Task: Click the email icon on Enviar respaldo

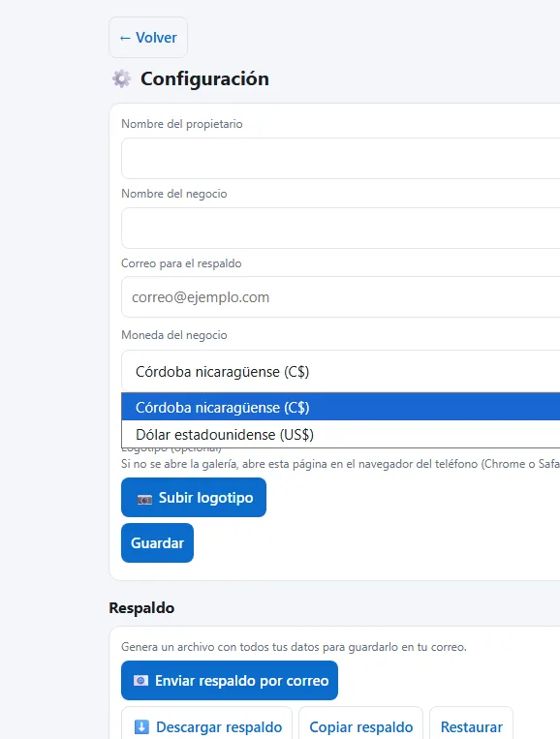Action: pyautogui.click(x=140, y=681)
